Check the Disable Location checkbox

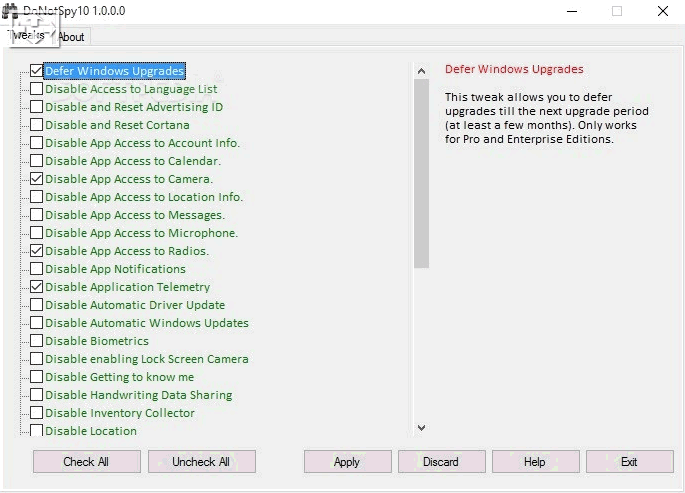[37, 430]
